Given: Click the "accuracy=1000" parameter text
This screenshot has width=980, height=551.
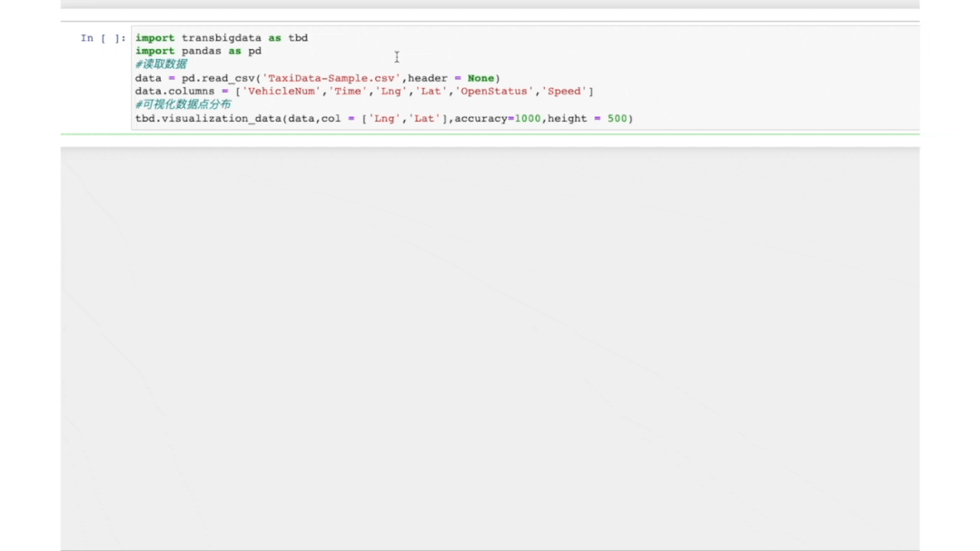Looking at the screenshot, I should [500, 118].
